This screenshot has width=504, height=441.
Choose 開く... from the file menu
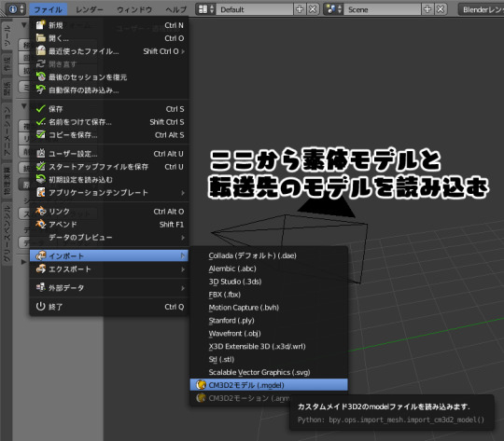click(x=109, y=38)
